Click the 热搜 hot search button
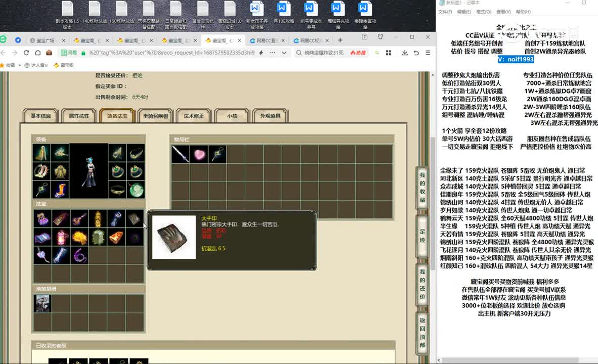Image resolution: width=598 pixels, height=364 pixels. (358, 53)
